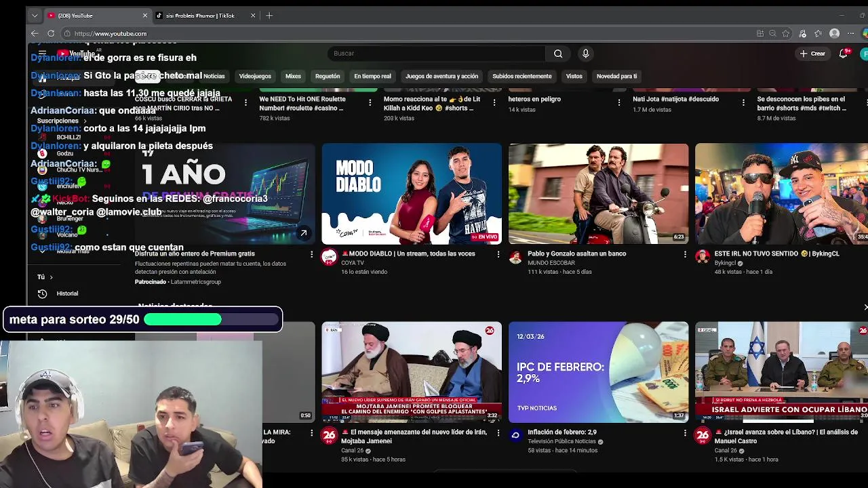Go back with the browser back arrow
This screenshot has height=488, width=868.
coord(35,33)
